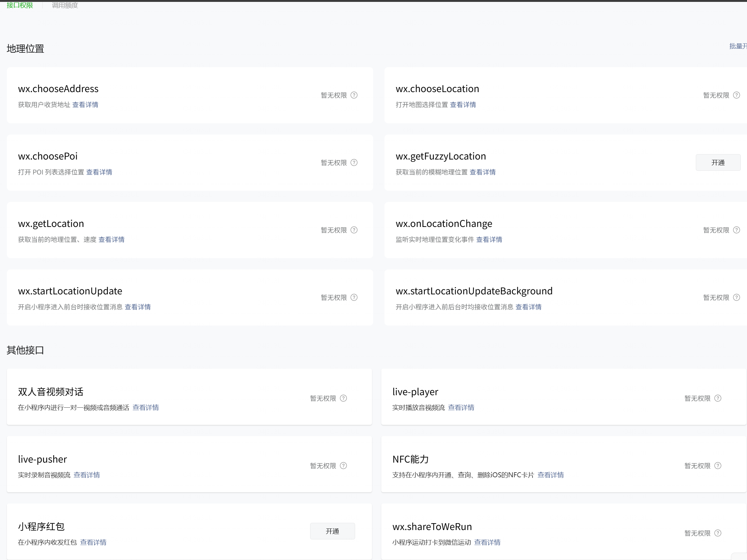Switch to the 接口权限 tab

[x=20, y=5]
